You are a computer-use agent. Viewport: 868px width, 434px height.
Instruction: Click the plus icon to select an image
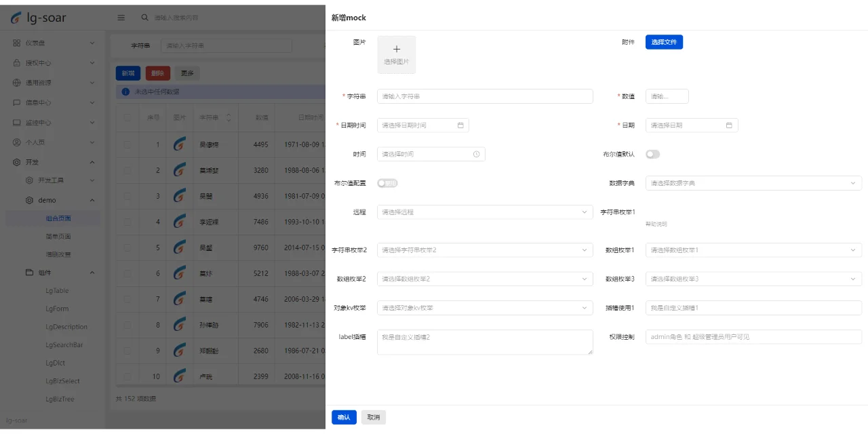(397, 49)
